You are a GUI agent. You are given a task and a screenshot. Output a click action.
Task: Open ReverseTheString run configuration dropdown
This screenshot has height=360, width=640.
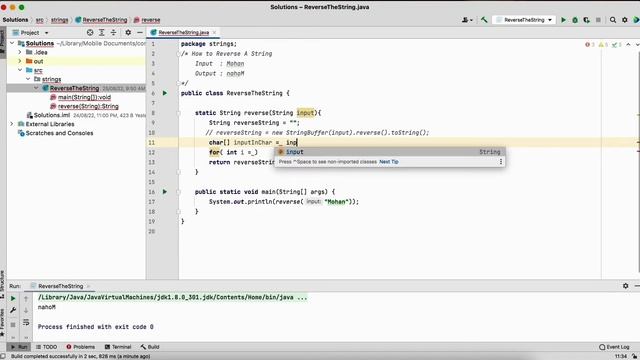point(524,20)
